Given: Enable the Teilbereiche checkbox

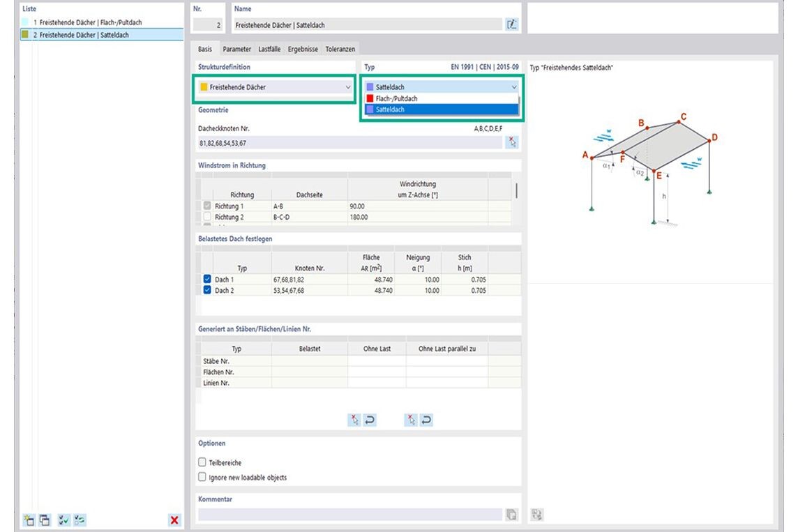Looking at the screenshot, I should [x=202, y=462].
